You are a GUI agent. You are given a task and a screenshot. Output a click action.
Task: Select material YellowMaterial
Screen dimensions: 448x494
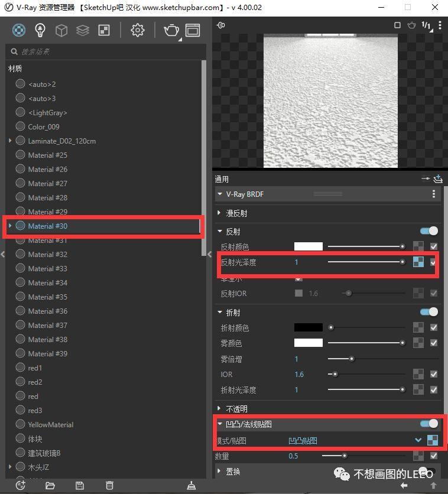click(x=51, y=425)
